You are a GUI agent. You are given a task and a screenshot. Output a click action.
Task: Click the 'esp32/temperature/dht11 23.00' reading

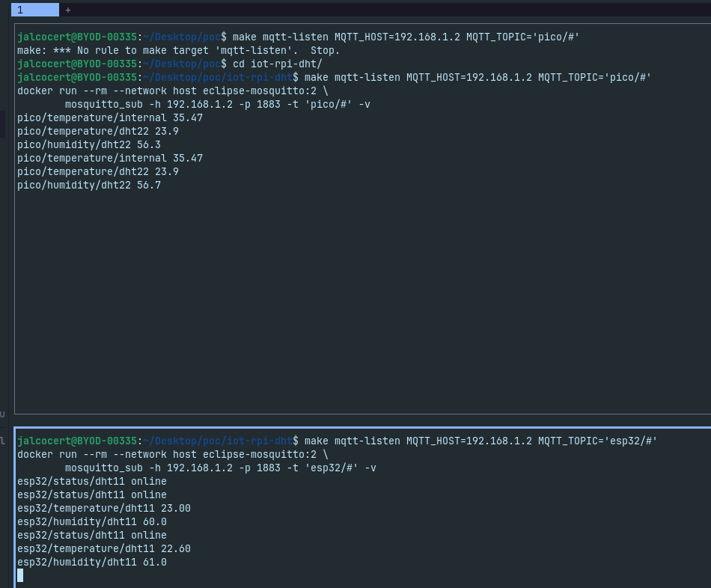point(104,508)
